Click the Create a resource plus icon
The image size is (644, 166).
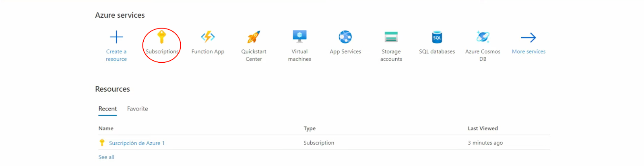pyautogui.click(x=116, y=37)
